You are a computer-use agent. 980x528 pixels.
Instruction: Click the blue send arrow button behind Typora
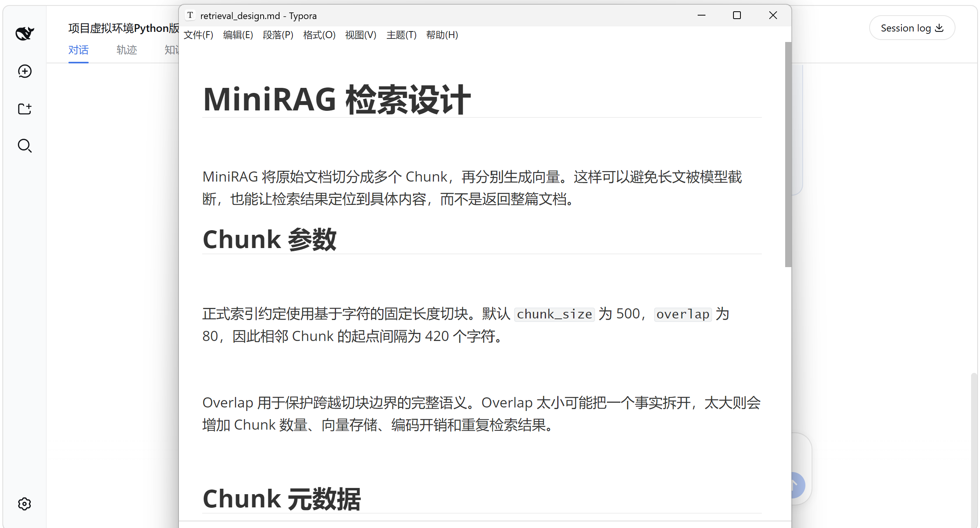(798, 485)
